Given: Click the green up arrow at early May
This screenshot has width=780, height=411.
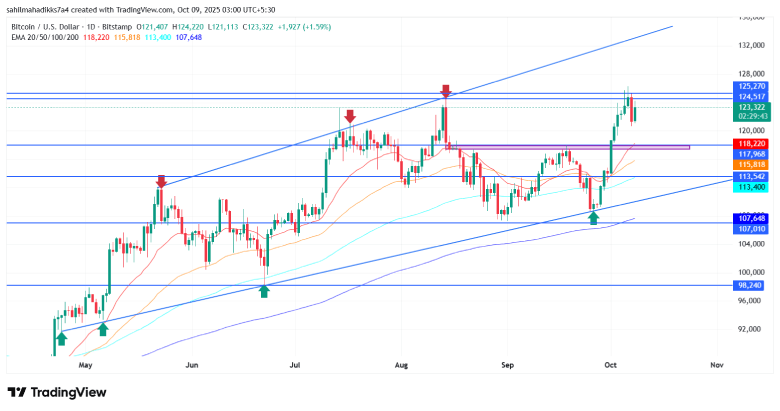Looking at the screenshot, I should click(x=102, y=328).
